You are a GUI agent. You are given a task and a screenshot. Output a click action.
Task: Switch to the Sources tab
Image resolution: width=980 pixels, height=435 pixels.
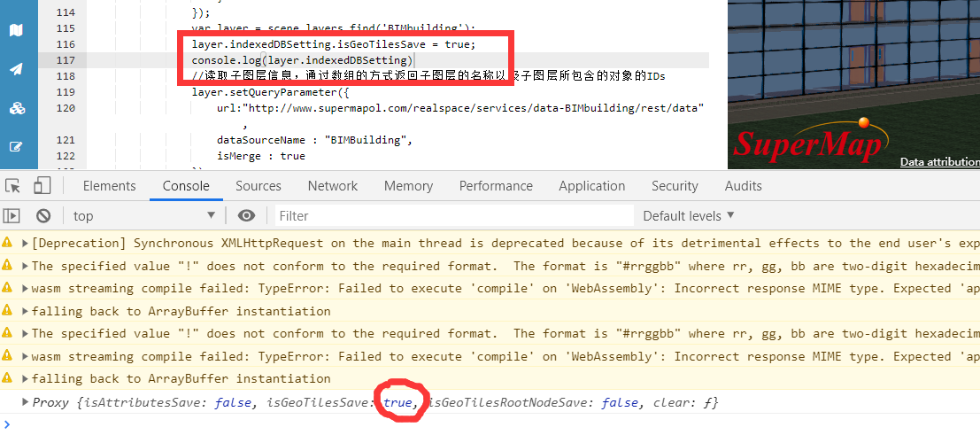[x=259, y=186]
